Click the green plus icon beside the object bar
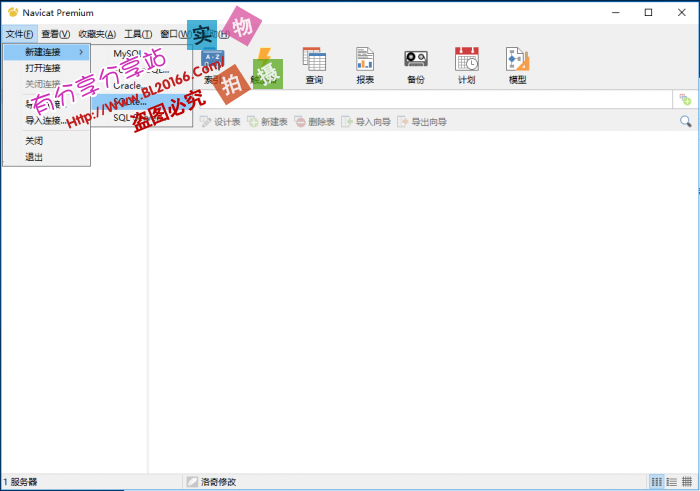 tap(685, 100)
